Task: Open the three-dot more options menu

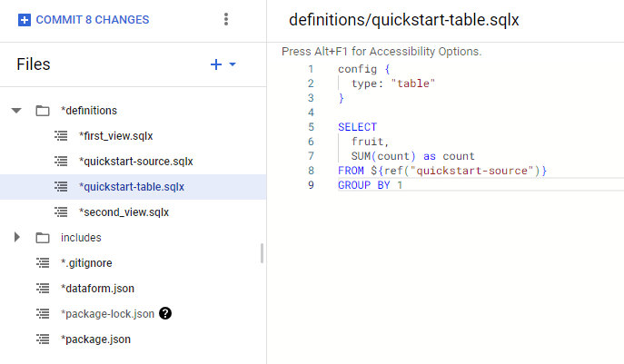Action: pos(226,20)
